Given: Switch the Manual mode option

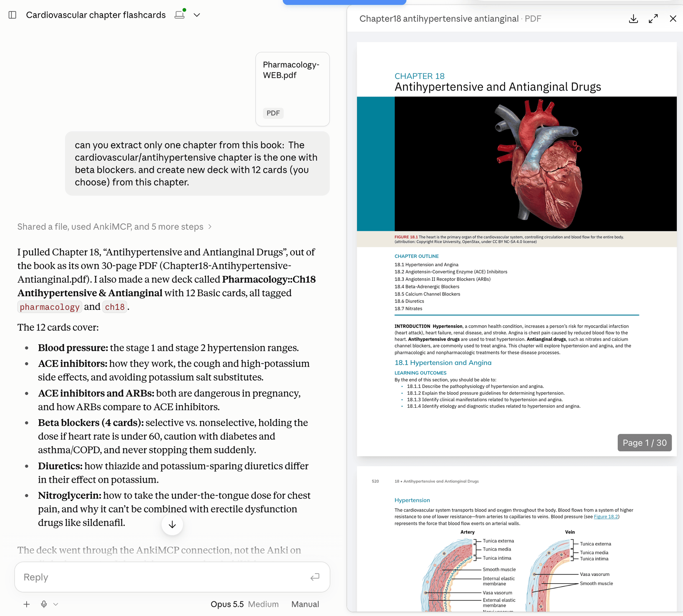Looking at the screenshot, I should tap(305, 604).
